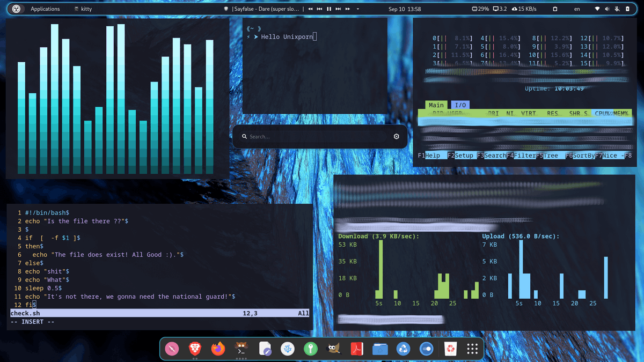Image resolution: width=644 pixels, height=362 pixels.
Task: Click F7 Nice - in htop
Action: pyautogui.click(x=609, y=156)
